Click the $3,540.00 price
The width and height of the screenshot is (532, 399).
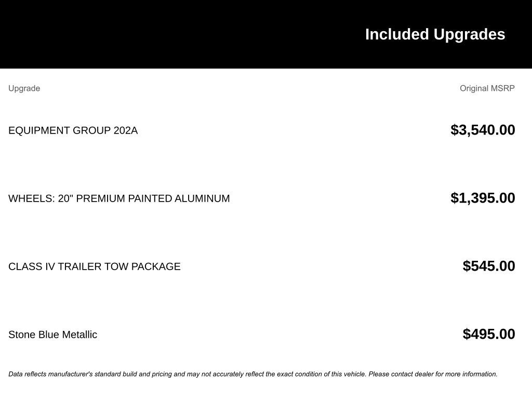pyautogui.click(x=483, y=130)
